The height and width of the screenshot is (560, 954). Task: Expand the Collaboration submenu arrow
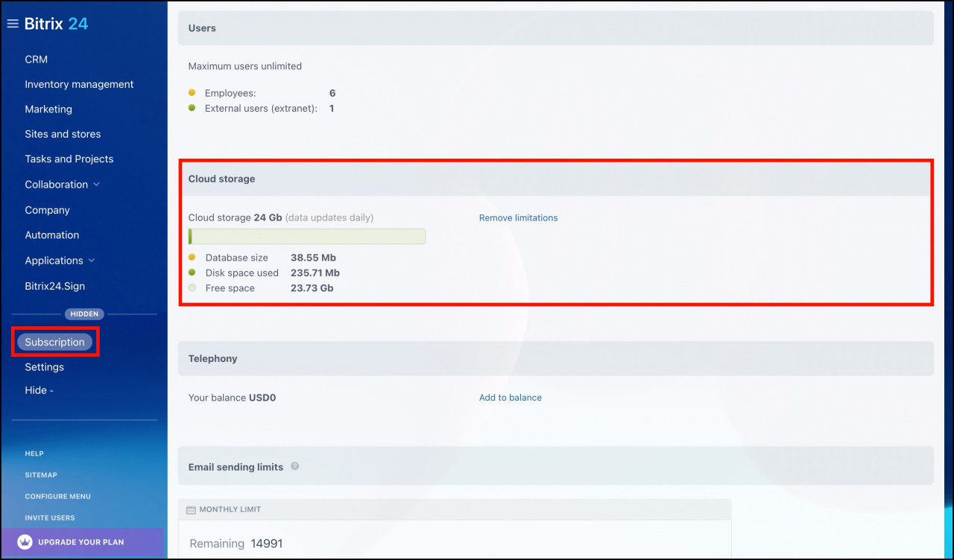coord(96,185)
